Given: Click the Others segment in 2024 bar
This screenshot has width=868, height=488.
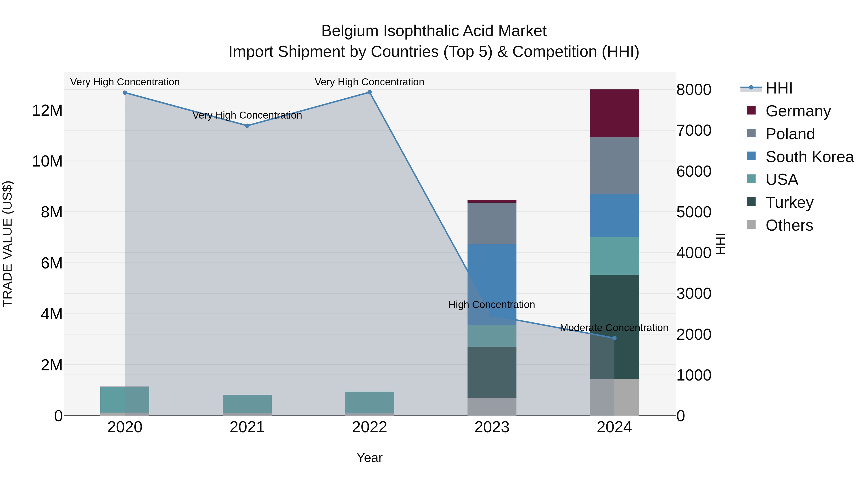Looking at the screenshot, I should pyautogui.click(x=614, y=397).
